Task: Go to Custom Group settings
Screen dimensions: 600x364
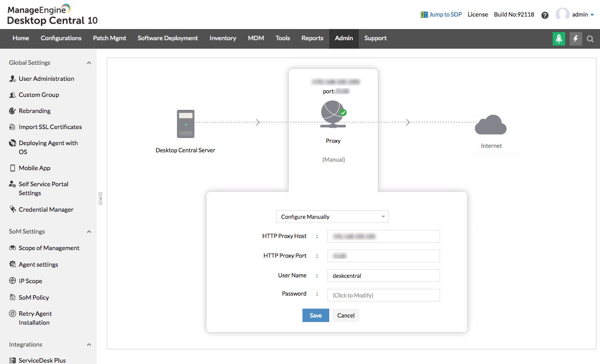Action: [x=39, y=95]
